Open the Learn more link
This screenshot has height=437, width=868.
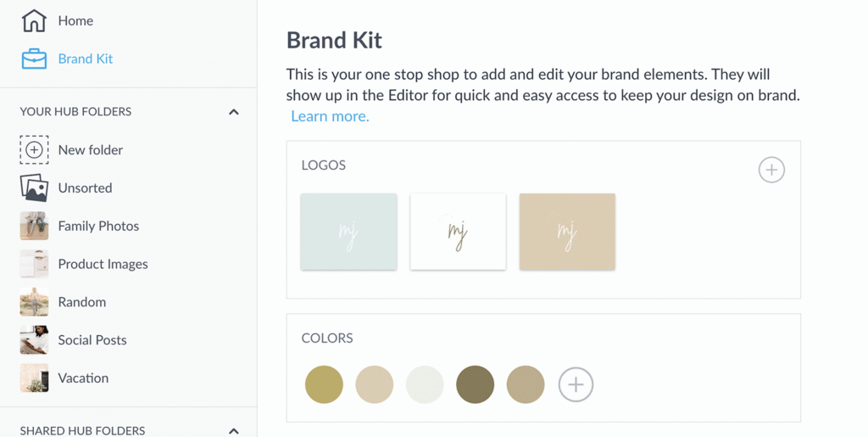(330, 116)
